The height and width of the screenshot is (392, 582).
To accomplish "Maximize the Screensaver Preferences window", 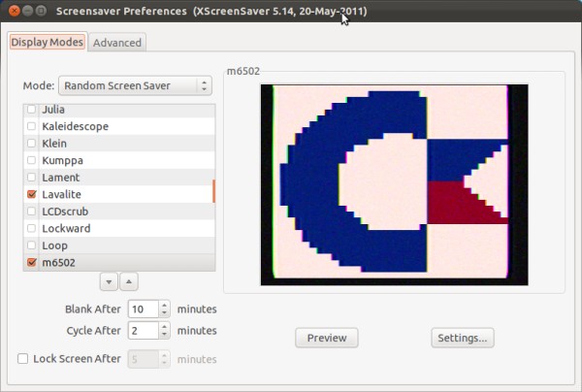I will [x=41, y=11].
